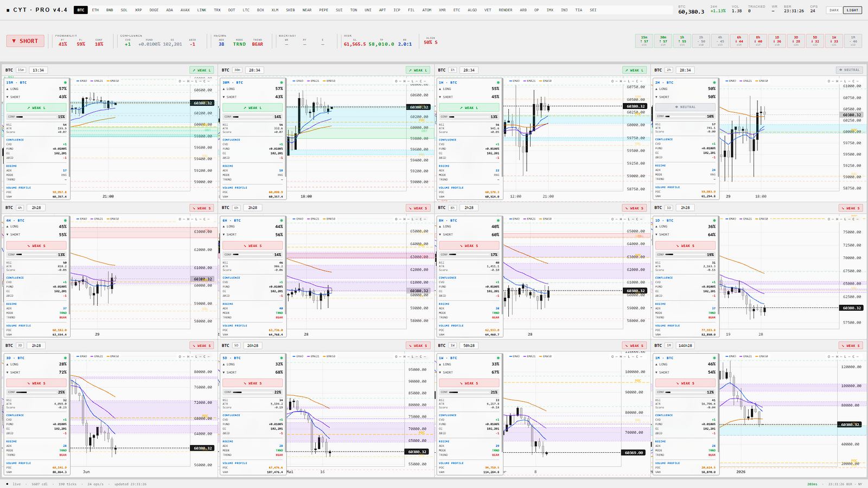The height and width of the screenshot is (488, 868).
Task: Click the WEAK S button in 4H info panel
Action: pos(36,246)
